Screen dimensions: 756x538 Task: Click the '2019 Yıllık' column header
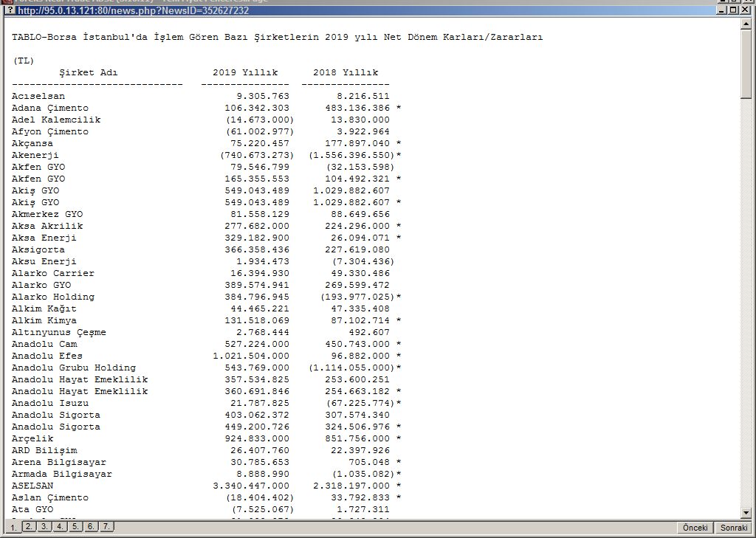coord(245,73)
